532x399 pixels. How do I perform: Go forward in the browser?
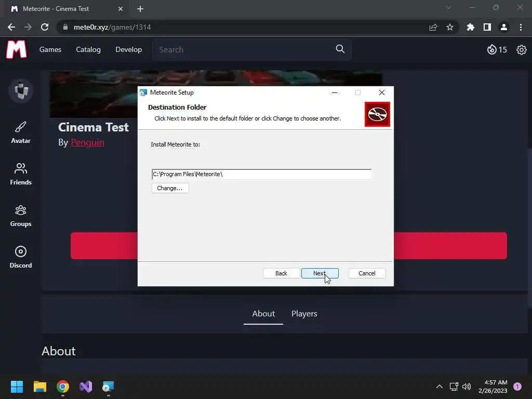point(28,27)
